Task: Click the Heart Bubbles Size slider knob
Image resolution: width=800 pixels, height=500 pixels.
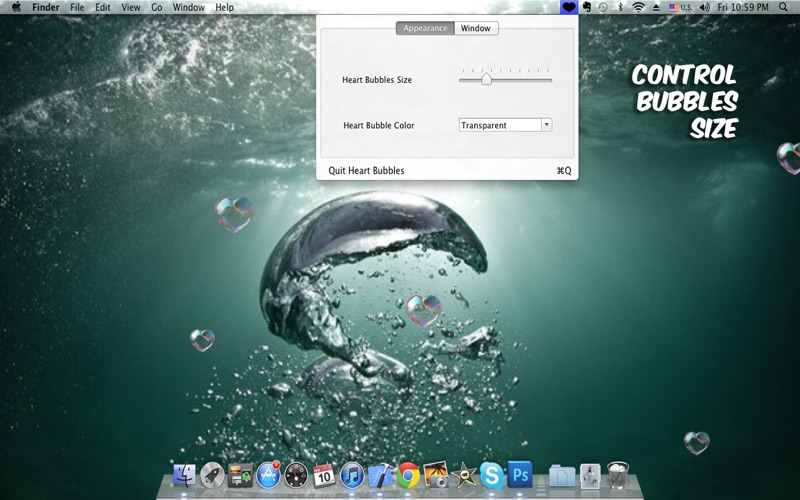Action: (x=486, y=79)
